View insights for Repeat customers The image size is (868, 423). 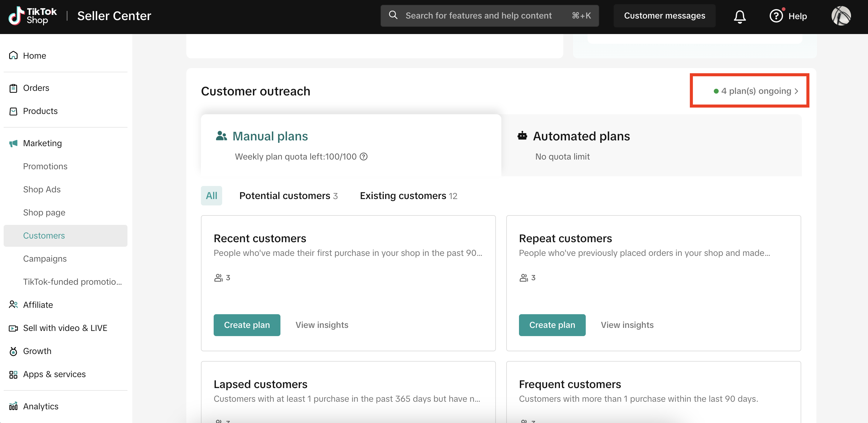pyautogui.click(x=627, y=325)
